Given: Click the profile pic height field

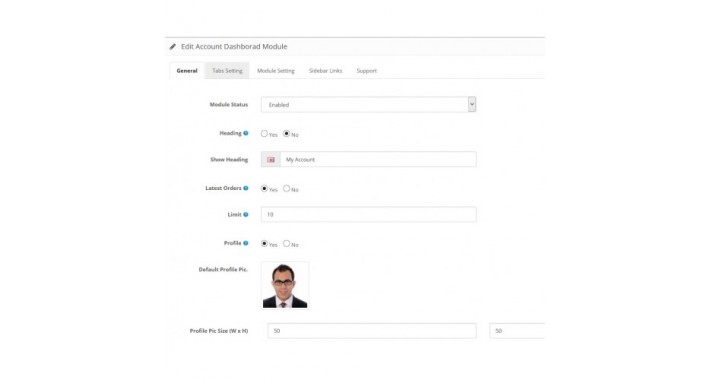Looking at the screenshot, I should [x=517, y=331].
